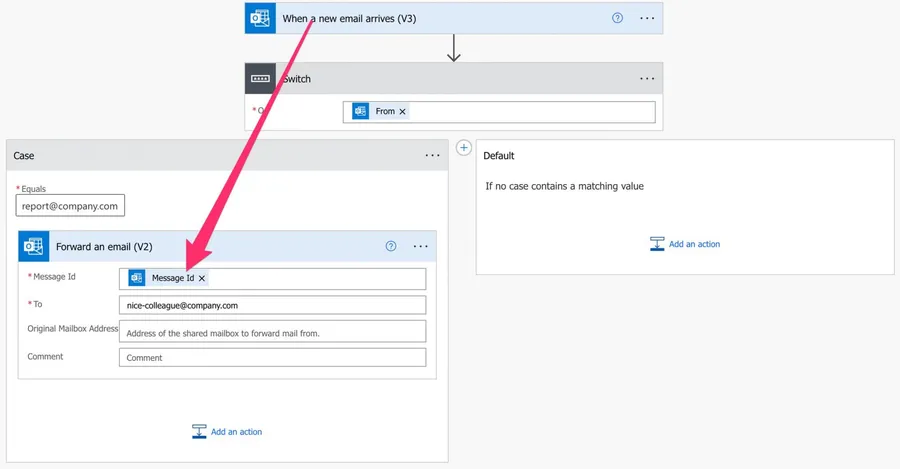Image resolution: width=900 pixels, height=469 pixels.
Task: Click the Switch control icon
Action: [260, 79]
